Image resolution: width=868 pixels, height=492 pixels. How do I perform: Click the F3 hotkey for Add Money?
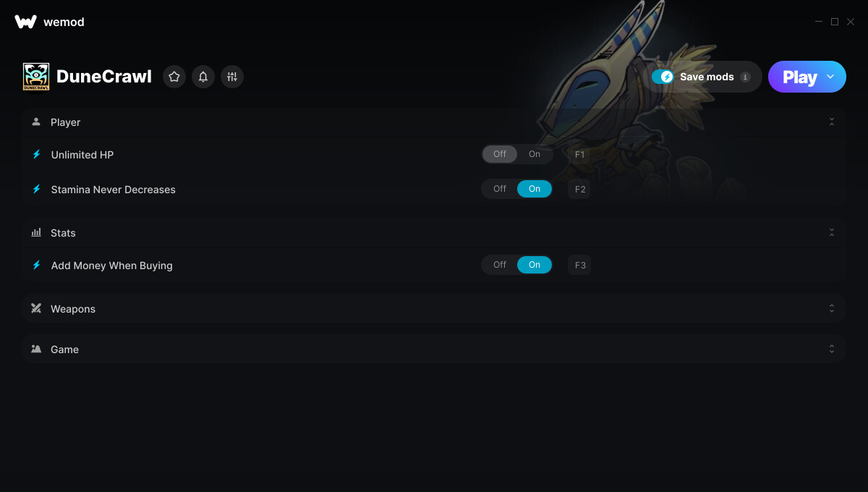pyautogui.click(x=580, y=266)
